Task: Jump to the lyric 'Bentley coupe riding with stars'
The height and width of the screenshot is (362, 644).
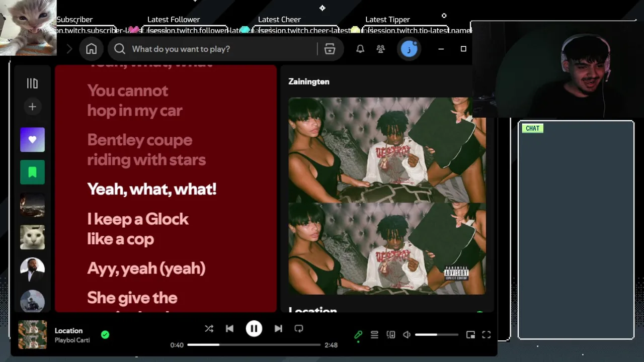Action: pyautogui.click(x=146, y=150)
